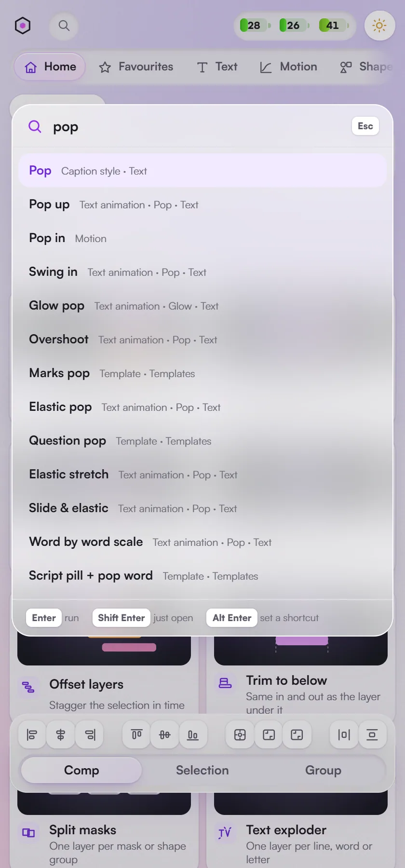Image resolution: width=405 pixels, height=868 pixels.
Task: Click the Offset layers icon
Action: coord(28,687)
